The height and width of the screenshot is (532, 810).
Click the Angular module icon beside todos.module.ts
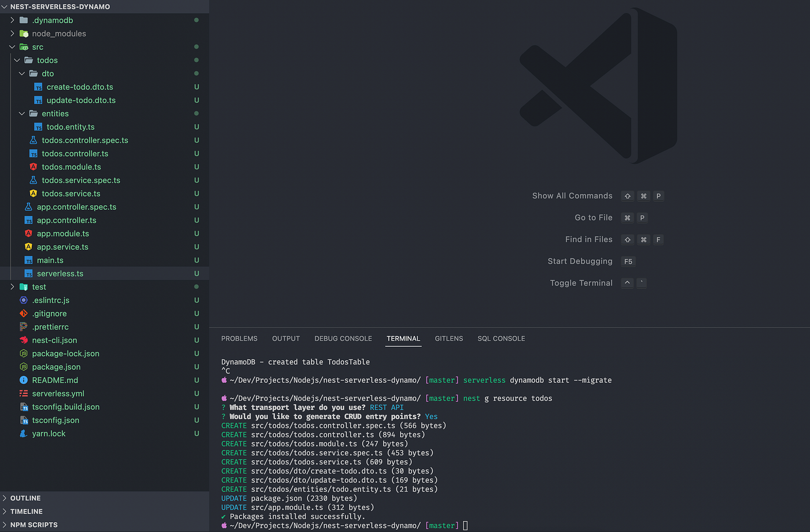(x=33, y=167)
